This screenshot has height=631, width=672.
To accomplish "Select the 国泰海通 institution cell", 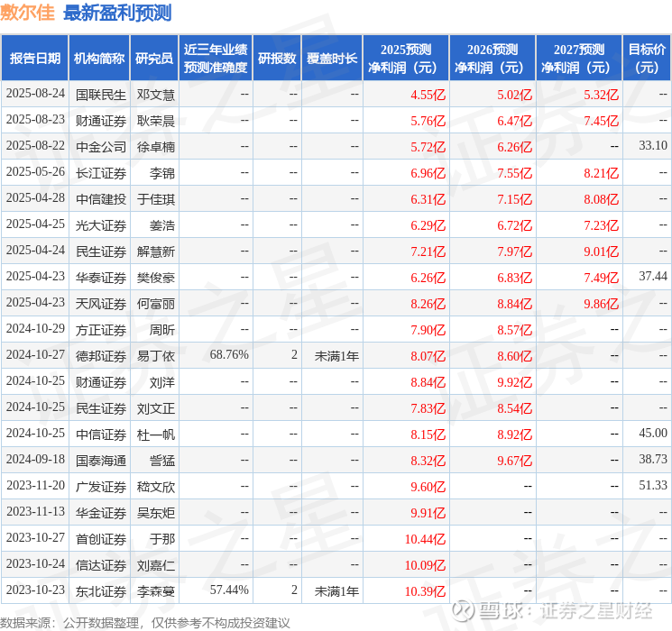I will tap(101, 461).
